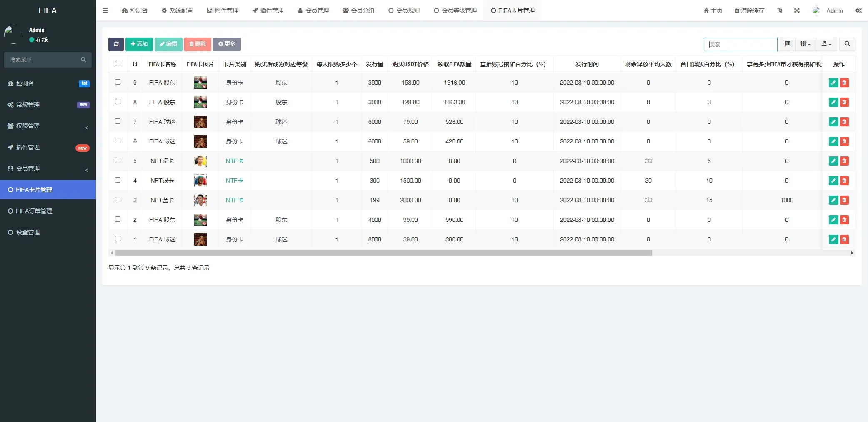Edit the row with Id 1
Viewport: 868px width, 422px height.
pyautogui.click(x=833, y=239)
